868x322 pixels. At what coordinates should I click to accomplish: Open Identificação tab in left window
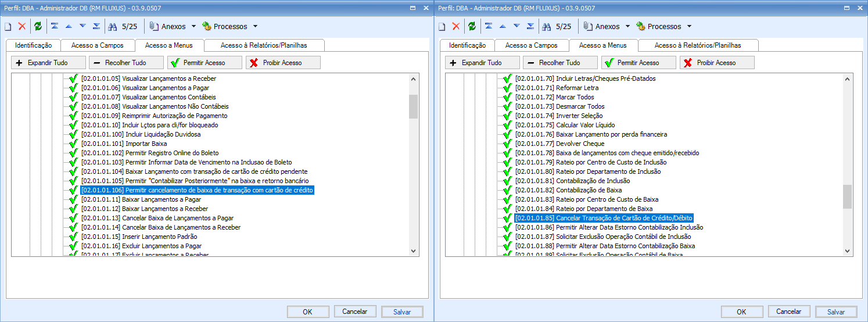point(33,45)
